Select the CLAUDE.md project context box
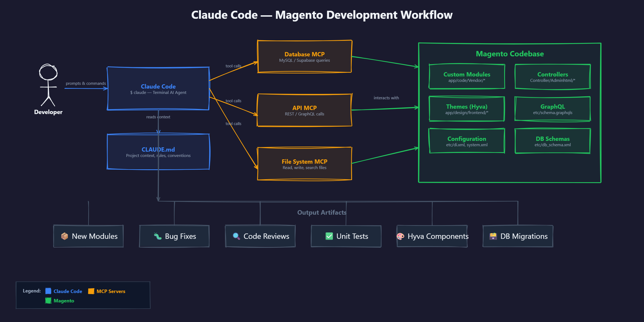This screenshot has height=322, width=644. [x=158, y=152]
